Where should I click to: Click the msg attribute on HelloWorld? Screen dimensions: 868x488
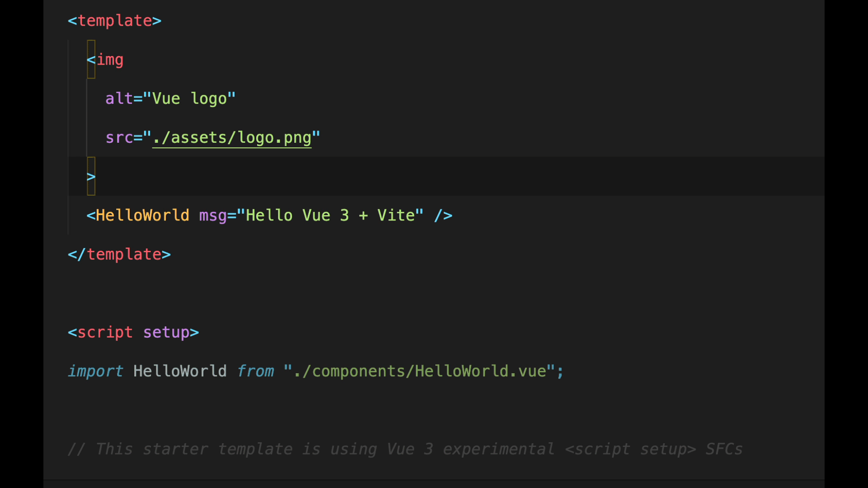(213, 216)
